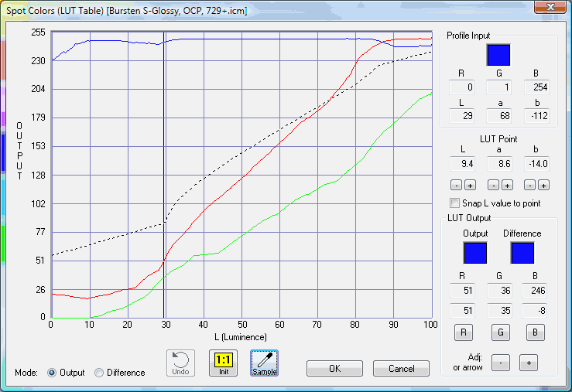Decrease LUT Point a value

pyautogui.click(x=493, y=185)
